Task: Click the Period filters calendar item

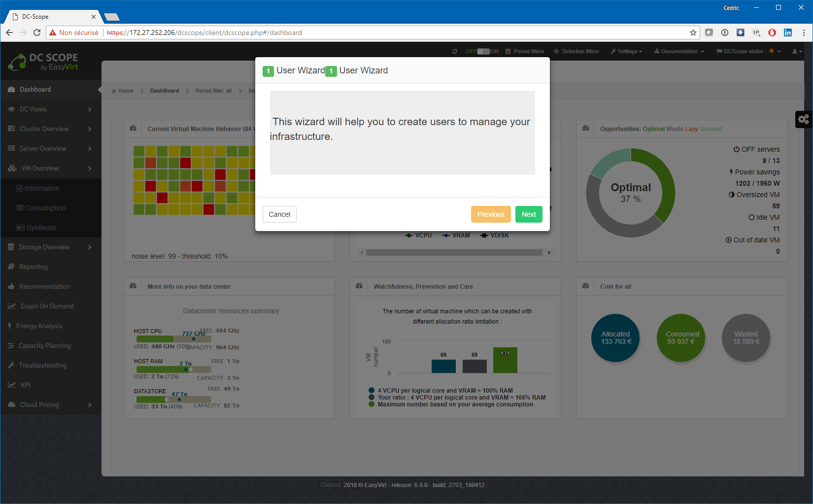Action: pyautogui.click(x=525, y=51)
